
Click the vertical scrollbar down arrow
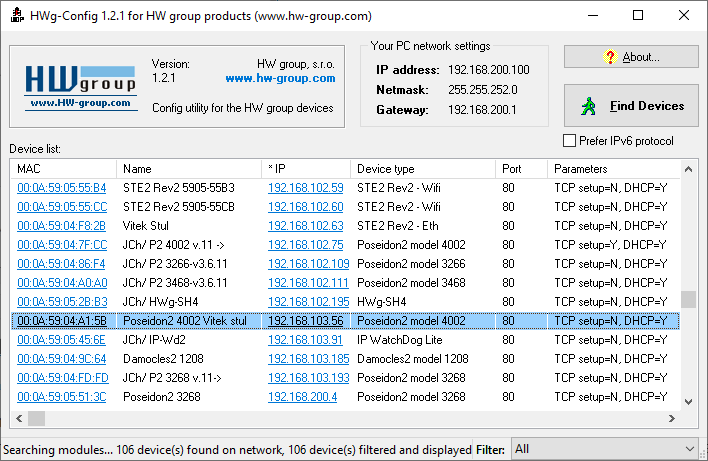pyautogui.click(x=688, y=401)
